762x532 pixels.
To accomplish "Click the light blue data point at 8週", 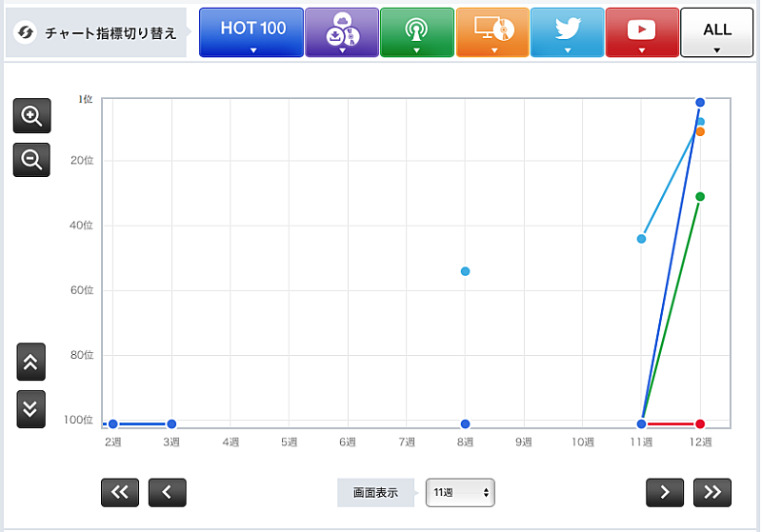I will [465, 271].
